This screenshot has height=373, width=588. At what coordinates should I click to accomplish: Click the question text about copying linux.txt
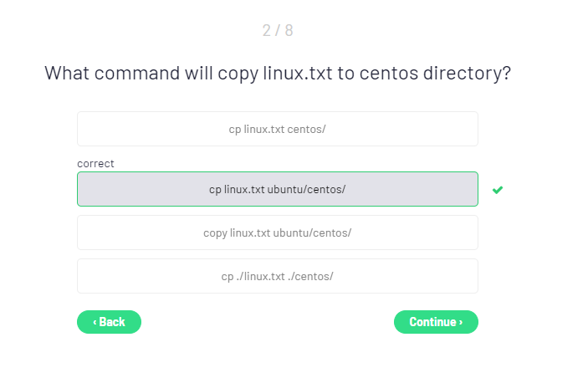point(278,73)
